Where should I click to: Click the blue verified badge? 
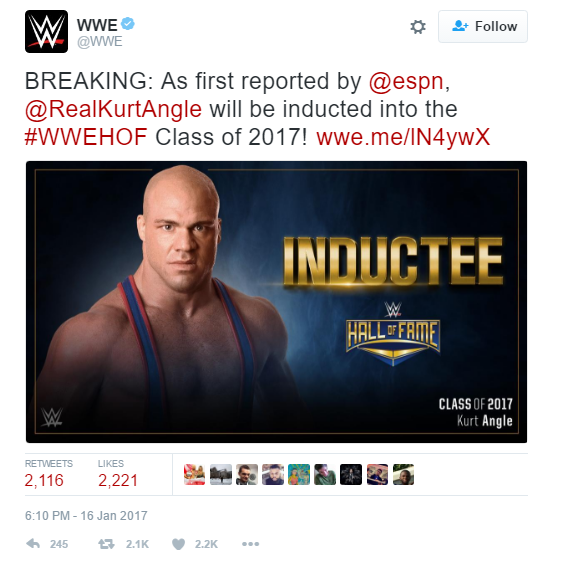[128, 24]
